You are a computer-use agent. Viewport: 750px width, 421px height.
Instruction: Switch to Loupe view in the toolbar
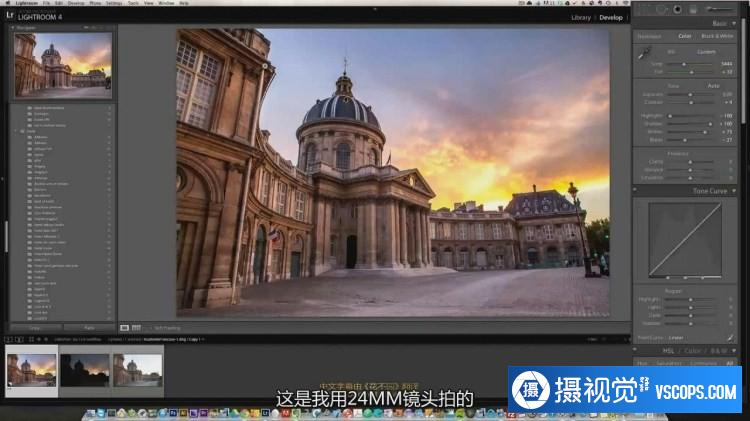(x=124, y=328)
